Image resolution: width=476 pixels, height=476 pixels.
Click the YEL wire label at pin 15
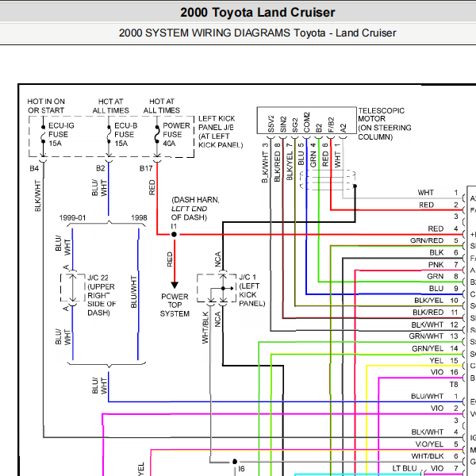click(x=436, y=360)
